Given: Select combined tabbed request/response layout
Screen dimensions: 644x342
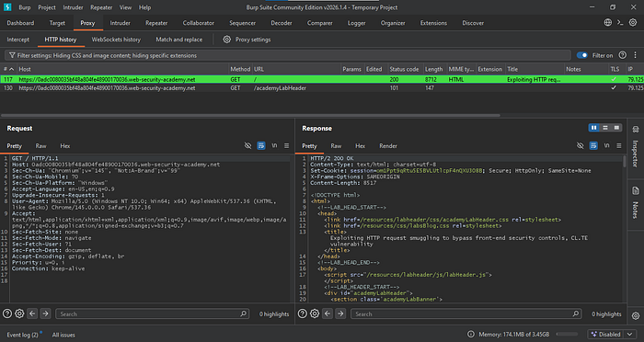Looking at the screenshot, I should click(x=616, y=128).
